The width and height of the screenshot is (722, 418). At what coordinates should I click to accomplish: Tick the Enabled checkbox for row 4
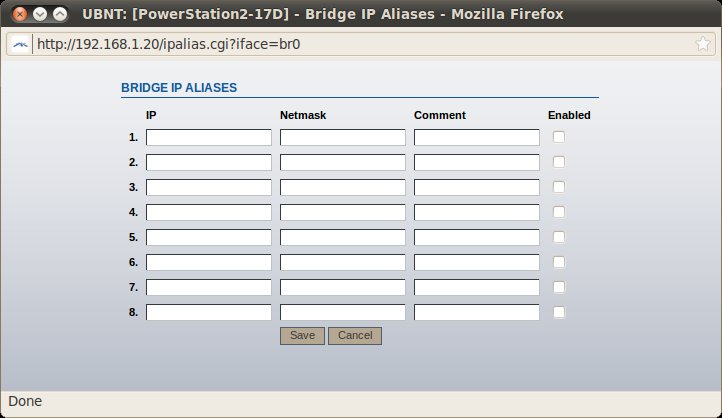click(559, 212)
